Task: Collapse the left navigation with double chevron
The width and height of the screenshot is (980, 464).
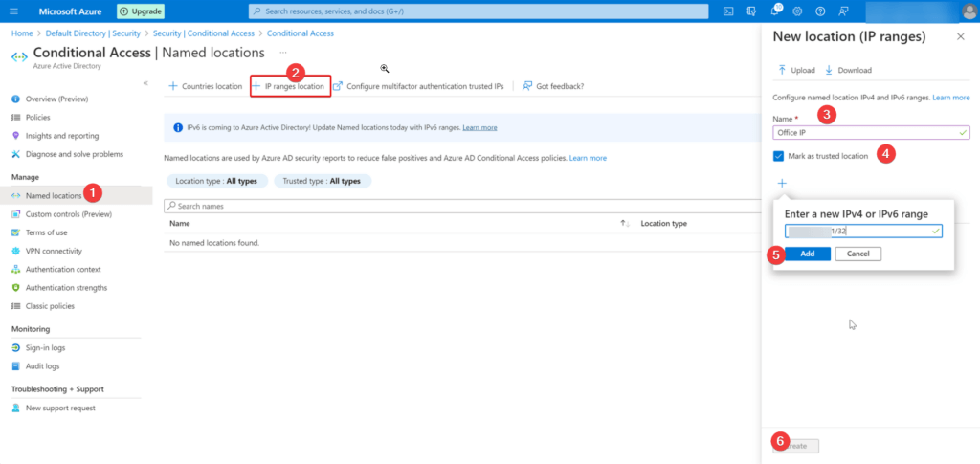Action: click(x=145, y=83)
